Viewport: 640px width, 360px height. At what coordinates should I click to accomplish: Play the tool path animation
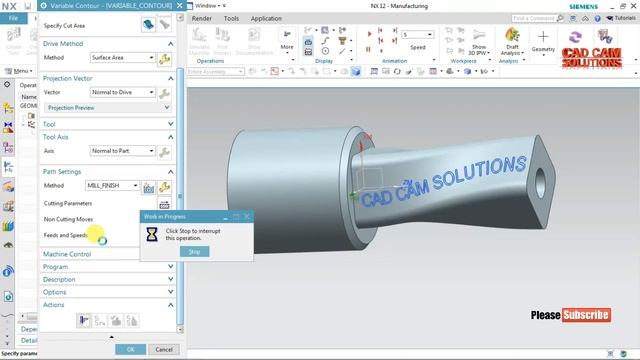[x=369, y=34]
